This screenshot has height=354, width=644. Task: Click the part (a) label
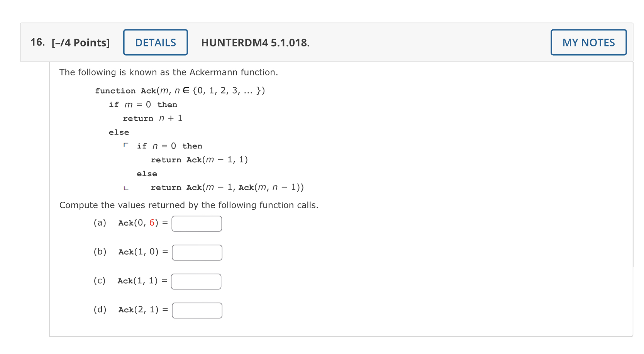coord(100,223)
